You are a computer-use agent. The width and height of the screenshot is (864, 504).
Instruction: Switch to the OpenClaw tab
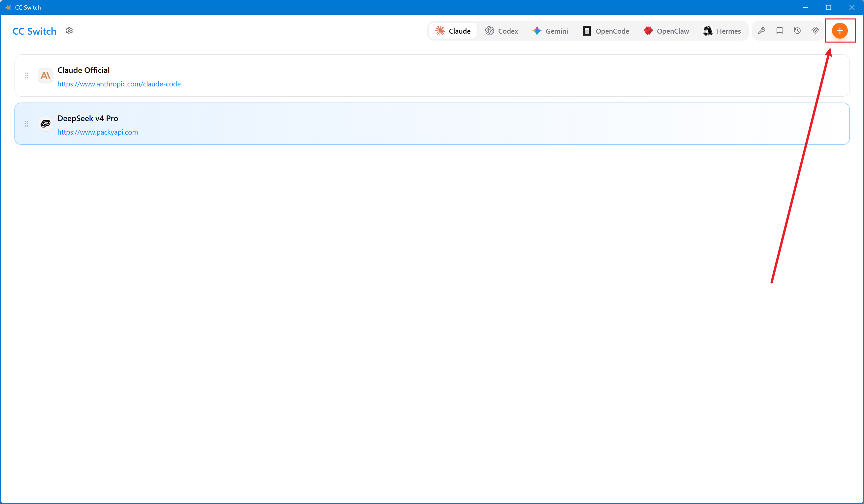tap(666, 31)
